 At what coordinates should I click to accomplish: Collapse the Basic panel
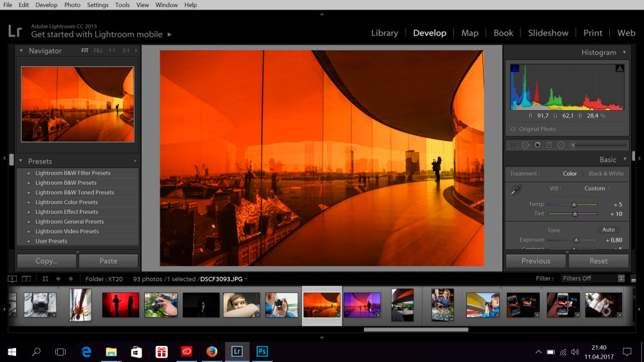point(625,160)
